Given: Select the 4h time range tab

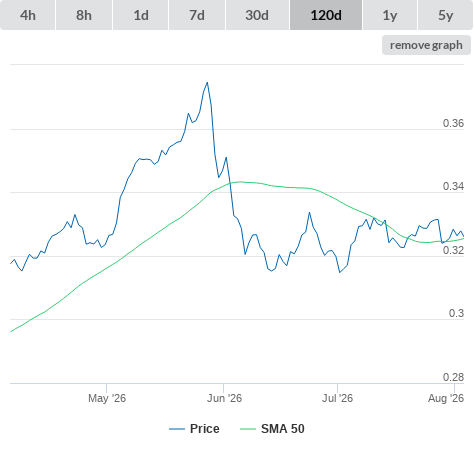Looking at the screenshot, I should [28, 15].
